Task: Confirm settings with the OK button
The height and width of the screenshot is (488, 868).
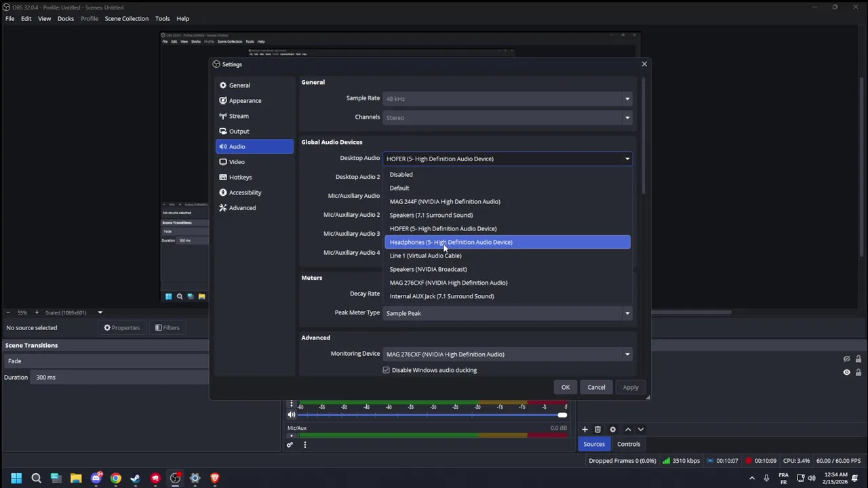Action: pos(566,387)
